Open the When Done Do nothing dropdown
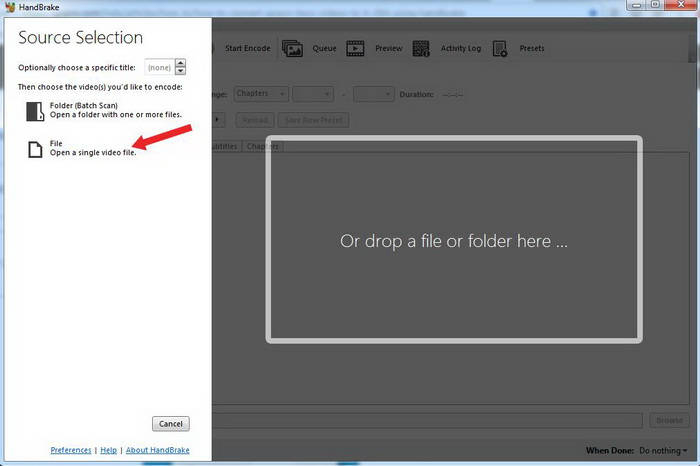The image size is (700, 466). [x=663, y=451]
